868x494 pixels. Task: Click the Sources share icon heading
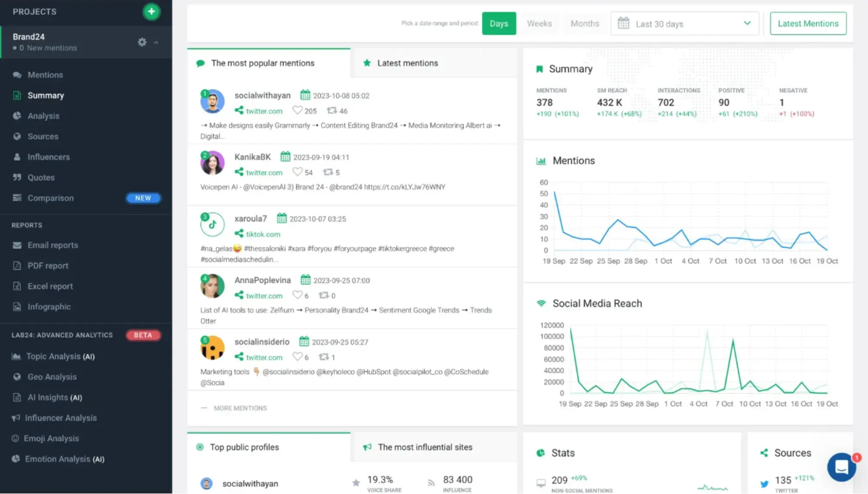pos(764,453)
